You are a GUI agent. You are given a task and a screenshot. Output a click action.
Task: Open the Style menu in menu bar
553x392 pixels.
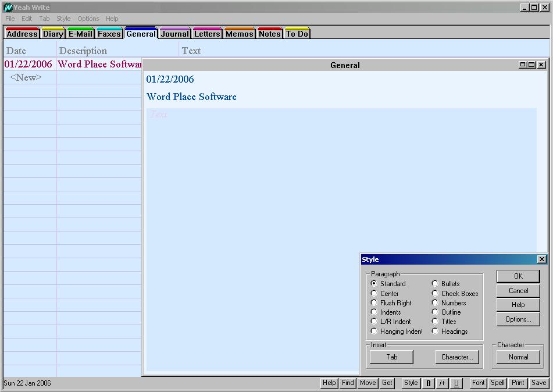[x=63, y=19]
